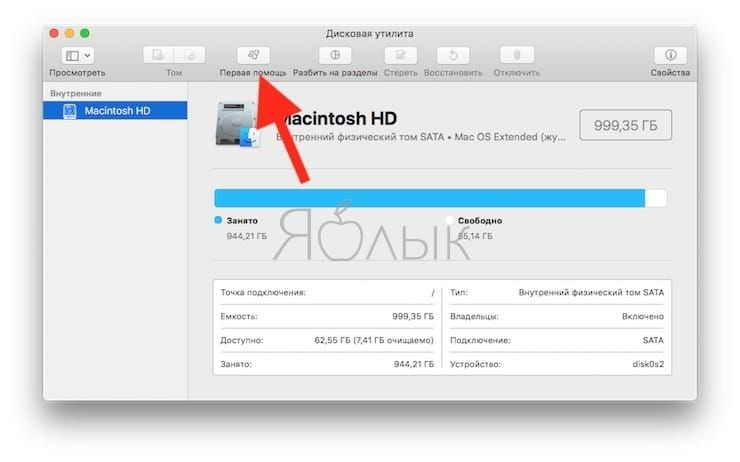Viewport: 740px width, 462px height.
Task: Click the remove volume button in Том
Action: point(190,55)
